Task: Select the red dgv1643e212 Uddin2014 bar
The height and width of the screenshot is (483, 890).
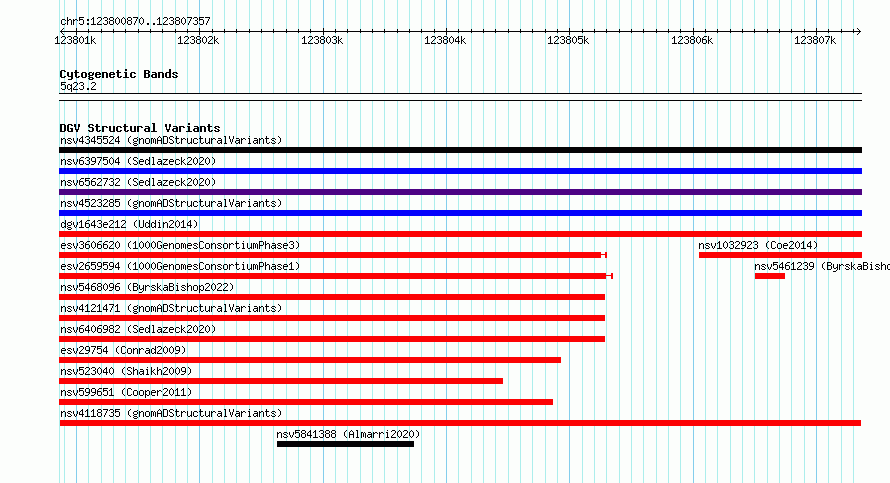Action: pyautogui.click(x=460, y=234)
